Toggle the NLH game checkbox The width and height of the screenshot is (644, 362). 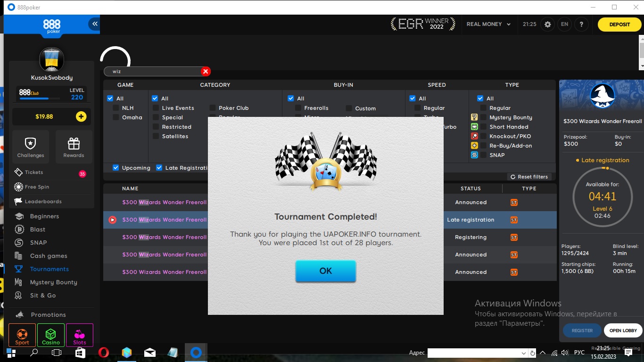(116, 108)
